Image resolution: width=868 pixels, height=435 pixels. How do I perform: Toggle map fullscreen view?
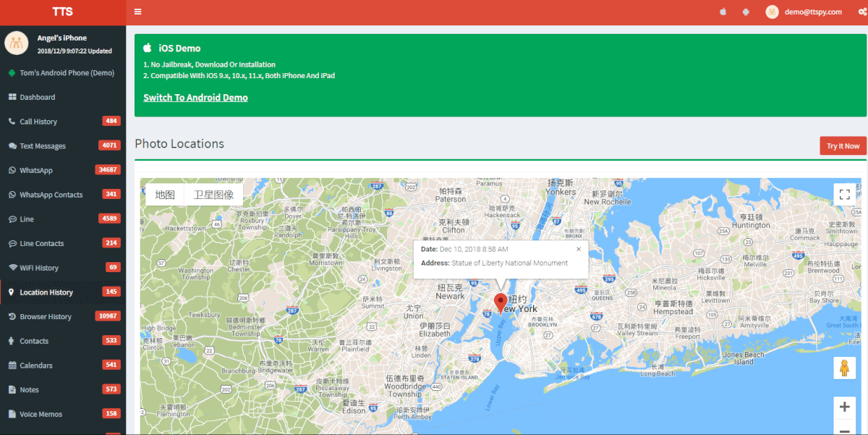pyautogui.click(x=844, y=194)
